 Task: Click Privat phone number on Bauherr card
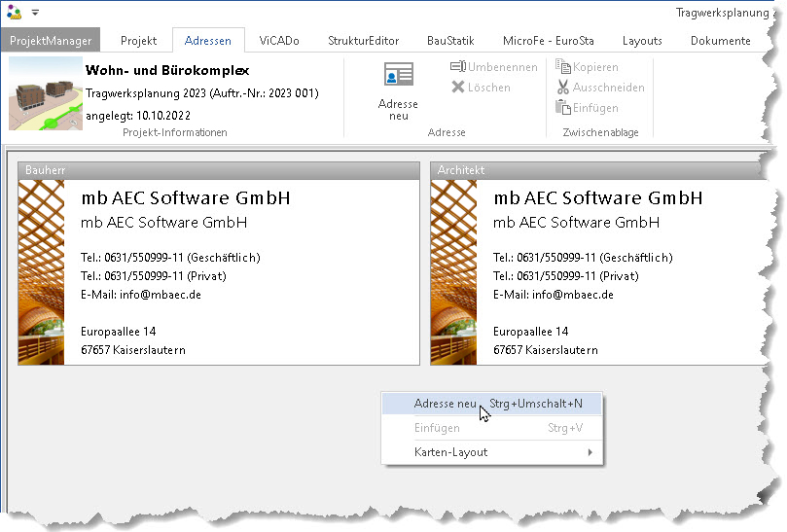point(154,276)
